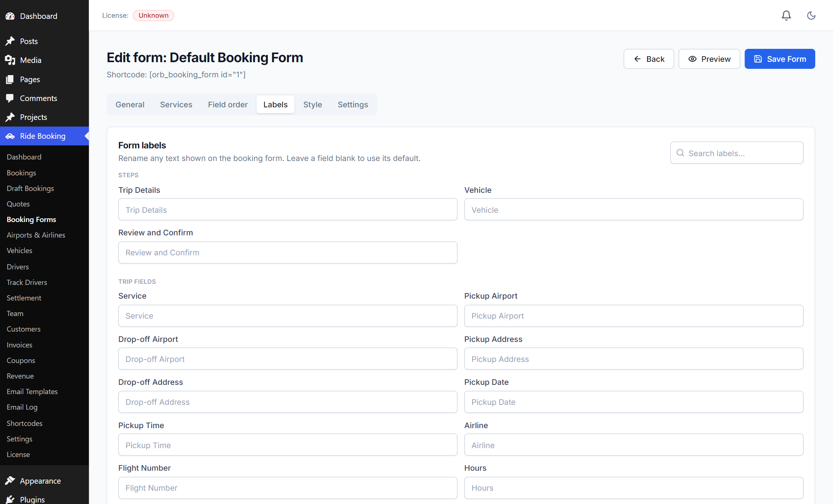Open Track Drivers in sidebar
833x504 pixels.
(x=27, y=282)
